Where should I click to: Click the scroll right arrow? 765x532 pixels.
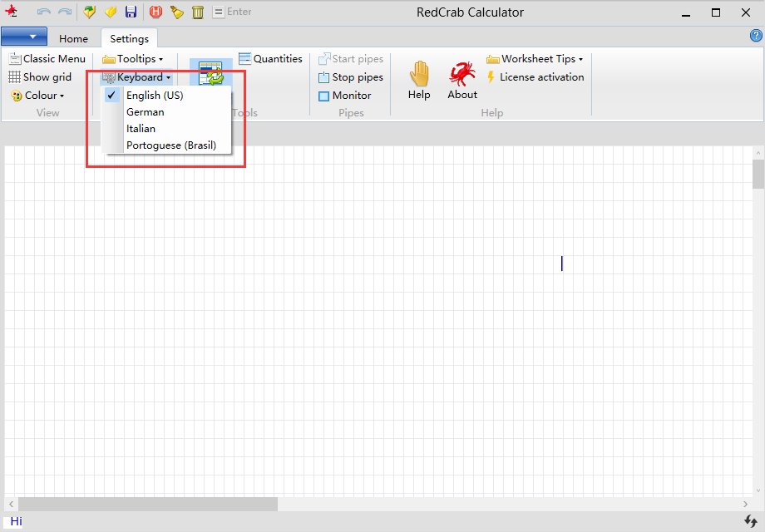[x=746, y=504]
